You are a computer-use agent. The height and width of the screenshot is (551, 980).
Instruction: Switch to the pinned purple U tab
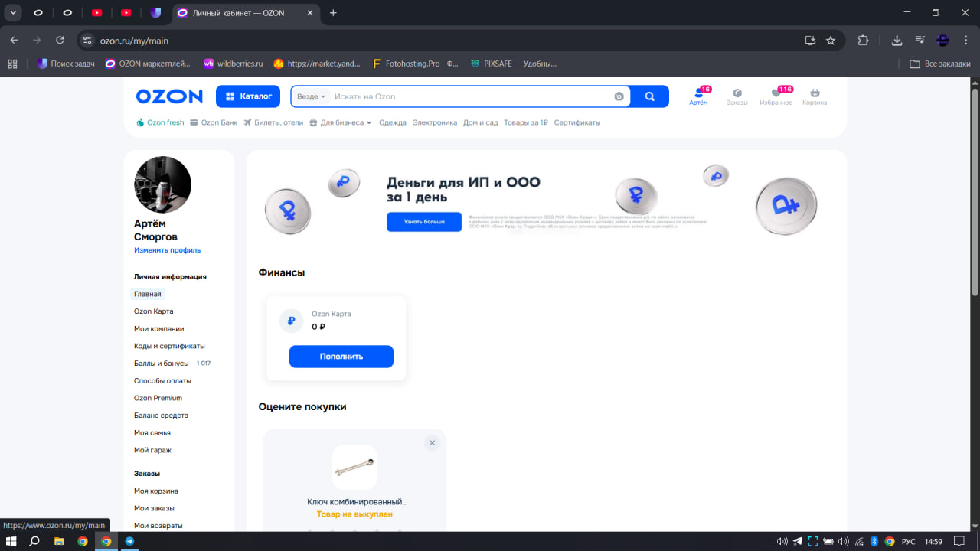point(156,13)
